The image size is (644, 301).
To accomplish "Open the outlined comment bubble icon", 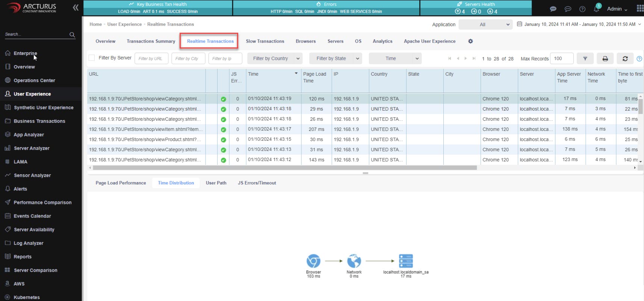I will coord(568,9).
